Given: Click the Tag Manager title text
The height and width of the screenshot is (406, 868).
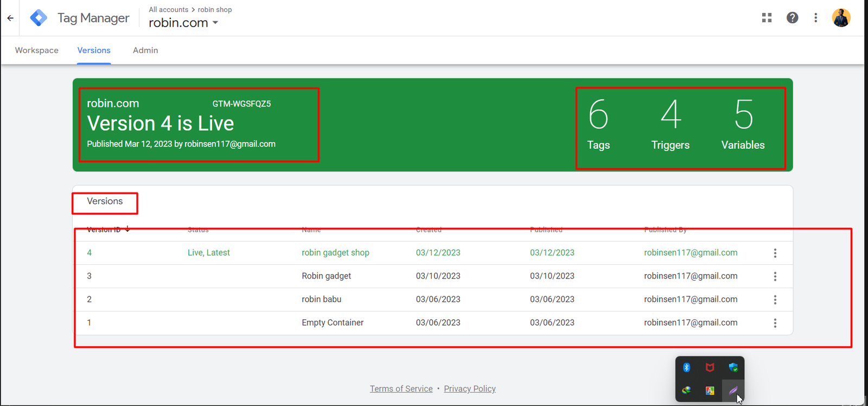Looking at the screenshot, I should pyautogui.click(x=93, y=18).
